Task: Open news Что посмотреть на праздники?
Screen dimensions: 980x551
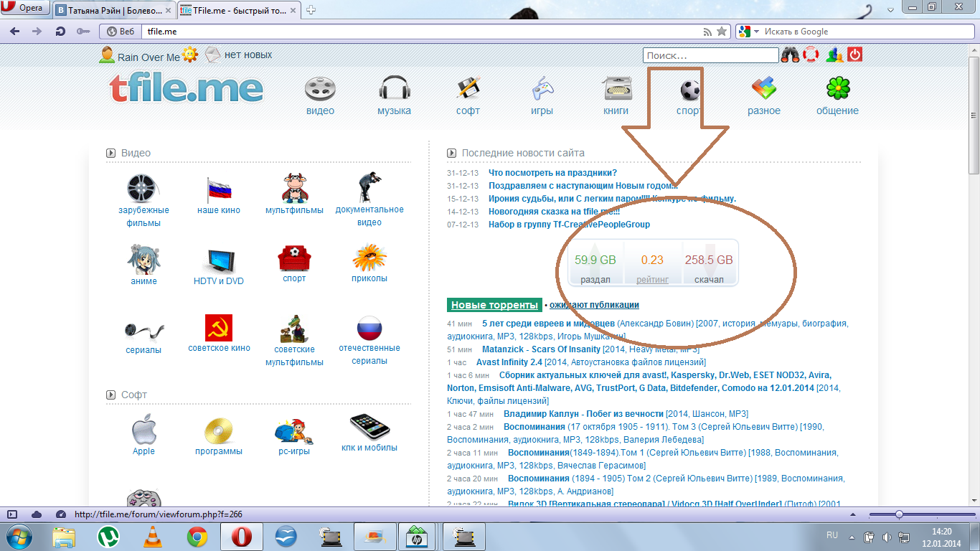Action: [x=552, y=173]
